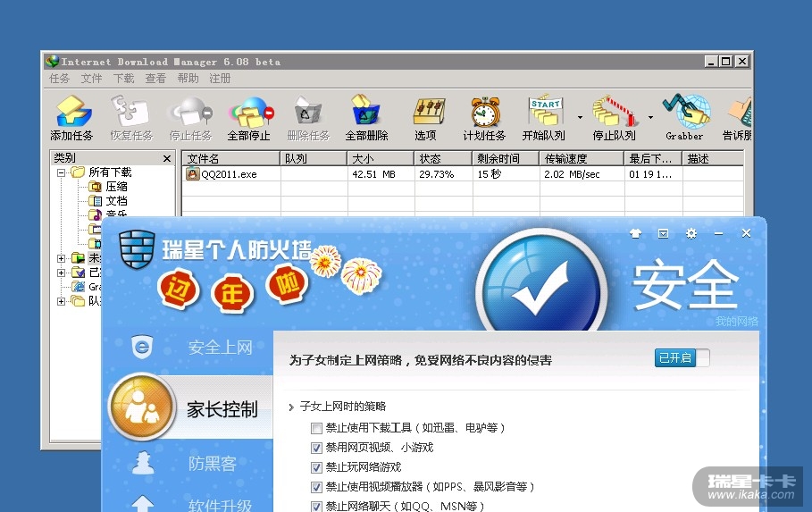
Task: Sort downloads by 大小 column header
Action: click(381, 158)
